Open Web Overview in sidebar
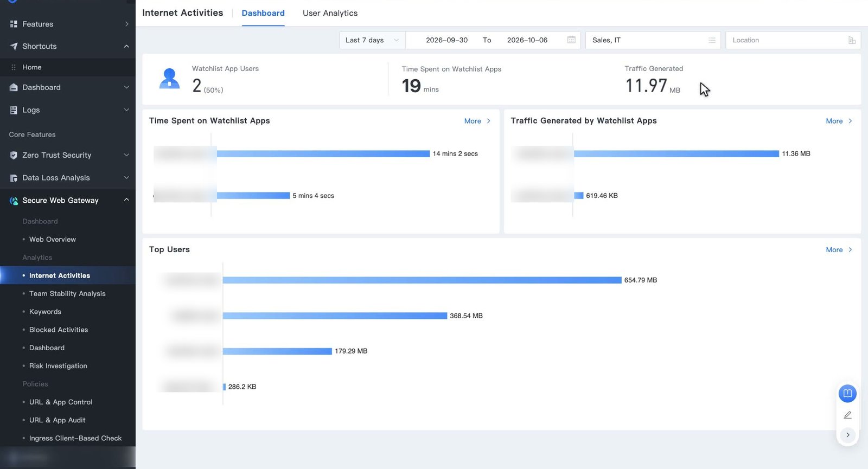 click(x=53, y=239)
